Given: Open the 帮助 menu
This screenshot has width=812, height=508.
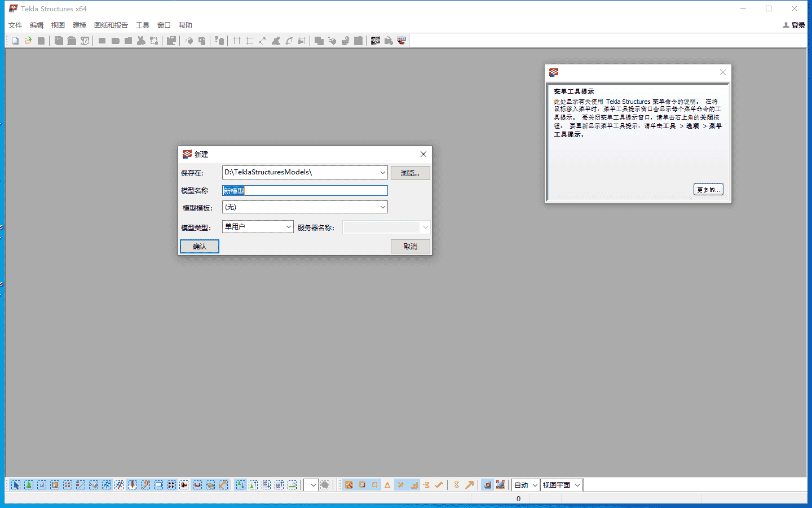Looking at the screenshot, I should [x=186, y=25].
